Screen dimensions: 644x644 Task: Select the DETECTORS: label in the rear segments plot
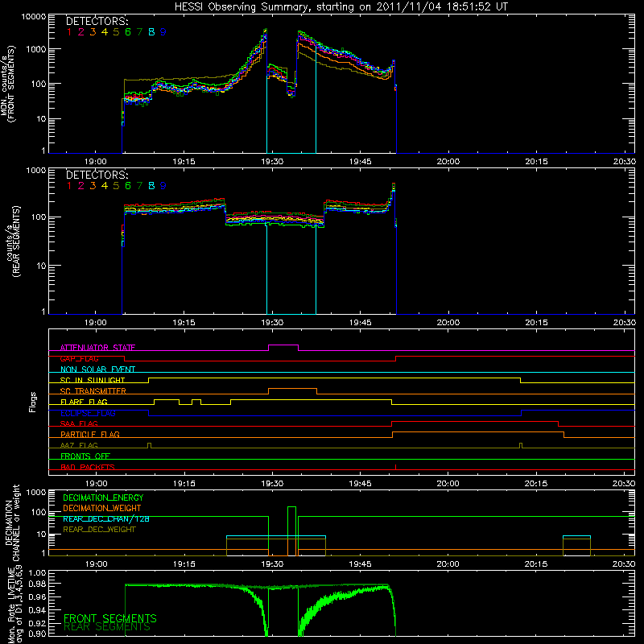[x=97, y=175]
